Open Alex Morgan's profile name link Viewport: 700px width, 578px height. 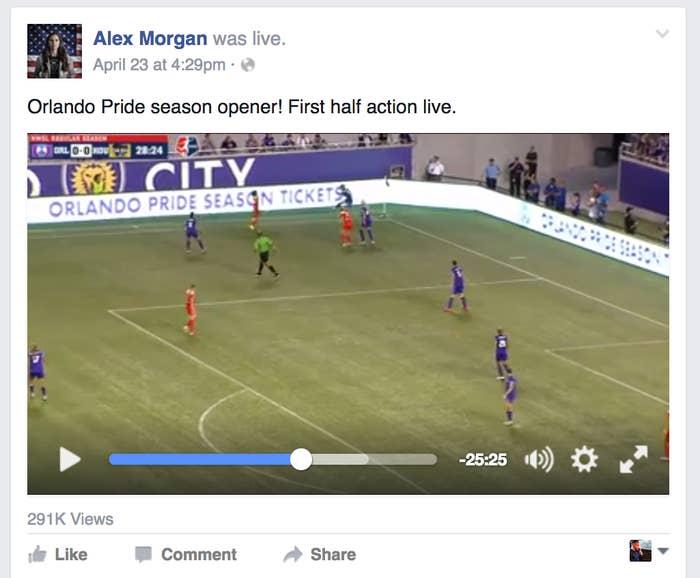point(150,39)
